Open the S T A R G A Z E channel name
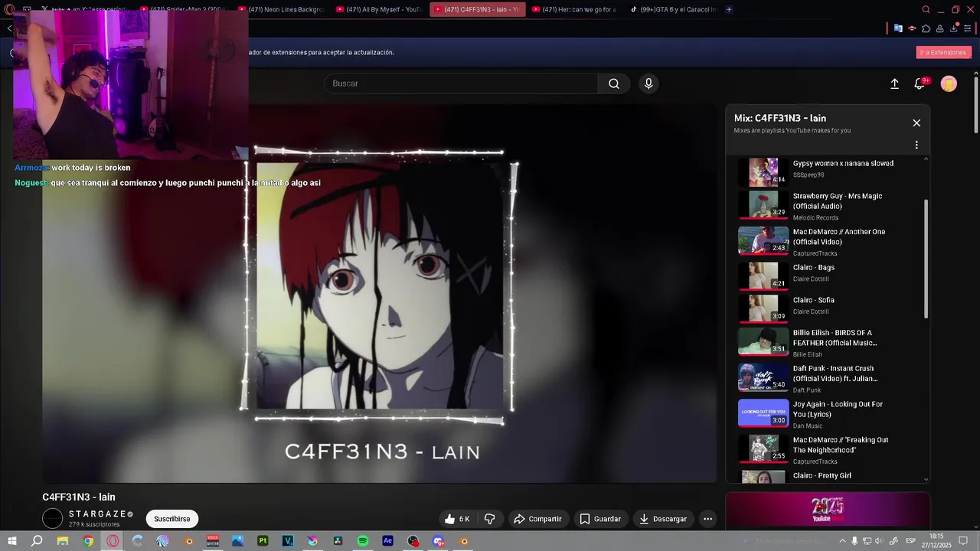This screenshot has width=980, height=551. click(98, 514)
